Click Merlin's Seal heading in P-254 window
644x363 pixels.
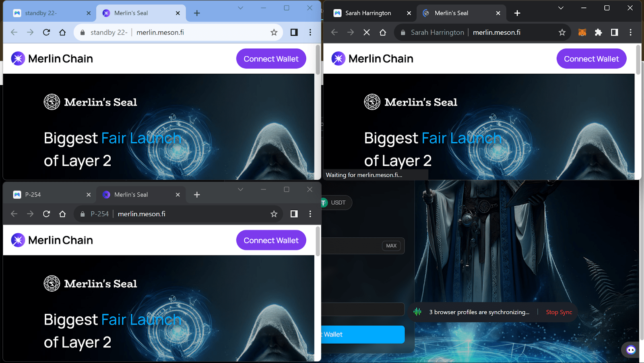point(101,284)
